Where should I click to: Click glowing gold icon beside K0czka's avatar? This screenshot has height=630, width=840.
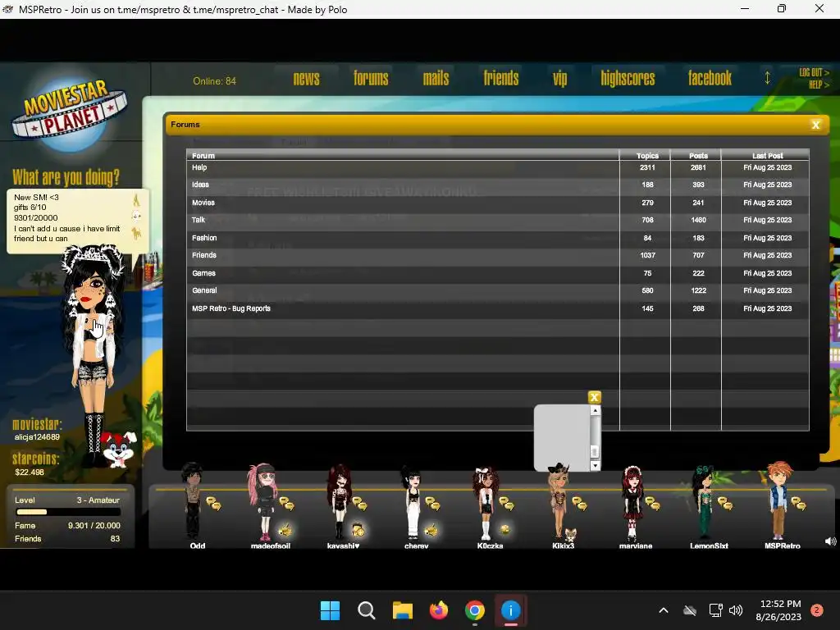coord(504,530)
